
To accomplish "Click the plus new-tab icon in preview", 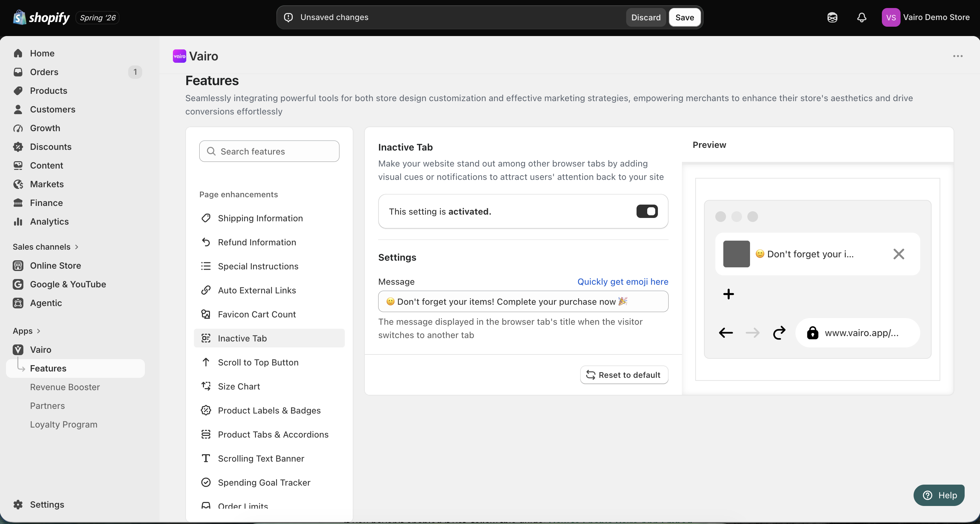I will pos(728,294).
